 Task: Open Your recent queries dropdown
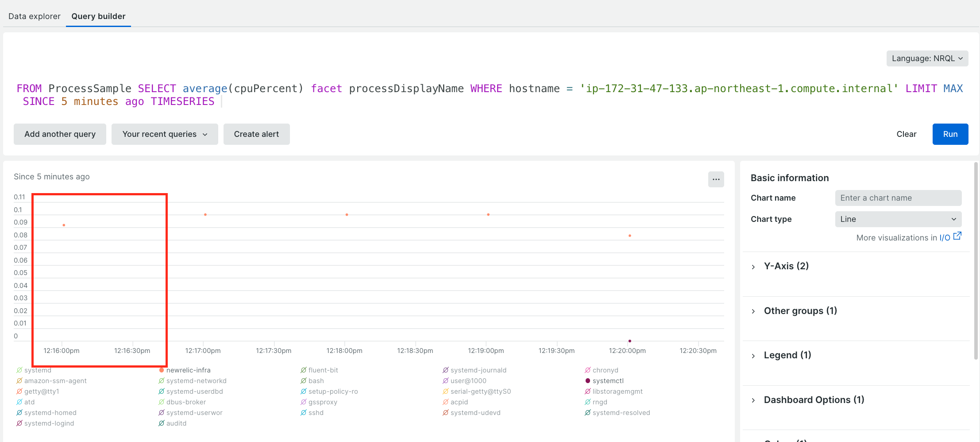click(x=165, y=134)
